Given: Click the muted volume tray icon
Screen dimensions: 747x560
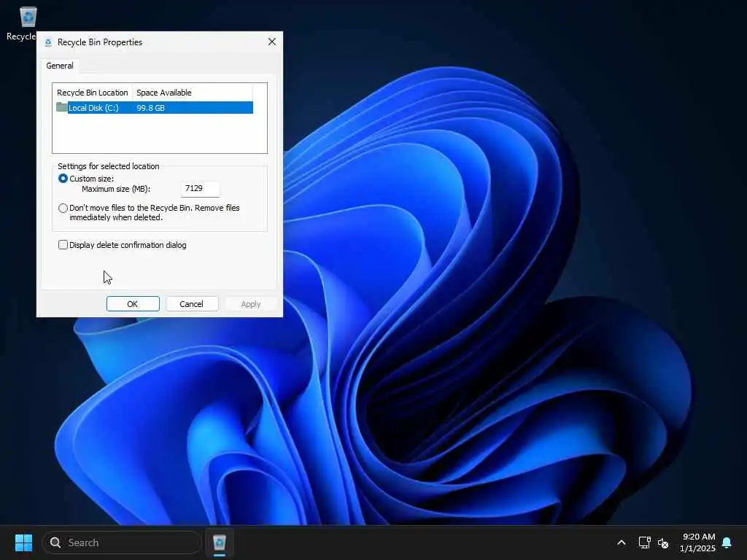Looking at the screenshot, I should pos(663,542).
